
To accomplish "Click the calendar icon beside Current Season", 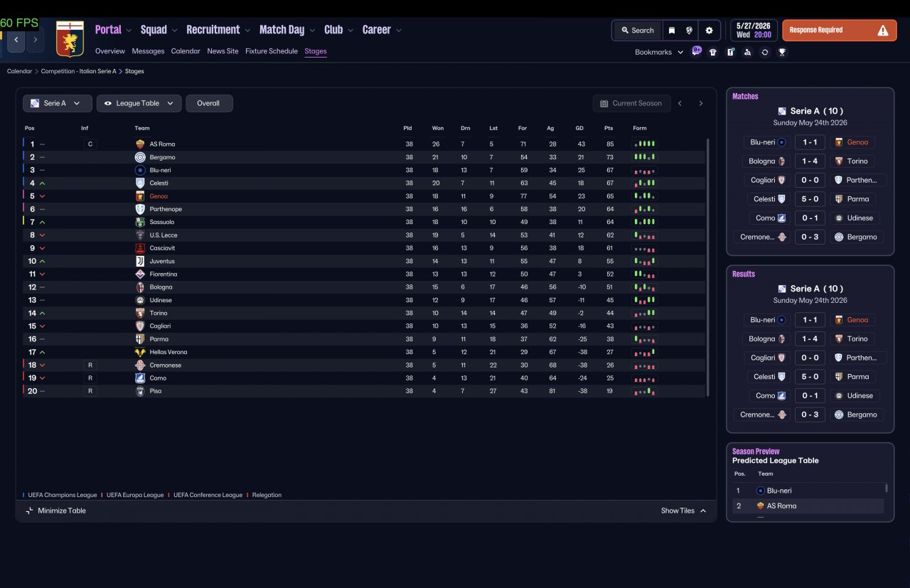I will point(604,103).
